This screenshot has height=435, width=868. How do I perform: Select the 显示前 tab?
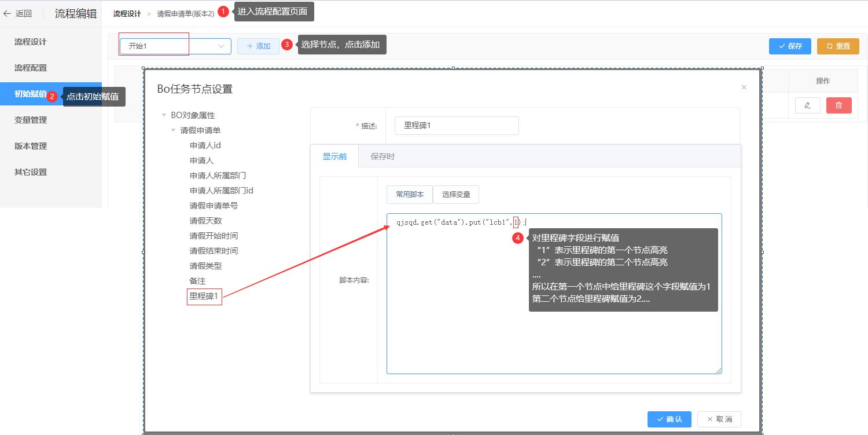click(x=334, y=156)
